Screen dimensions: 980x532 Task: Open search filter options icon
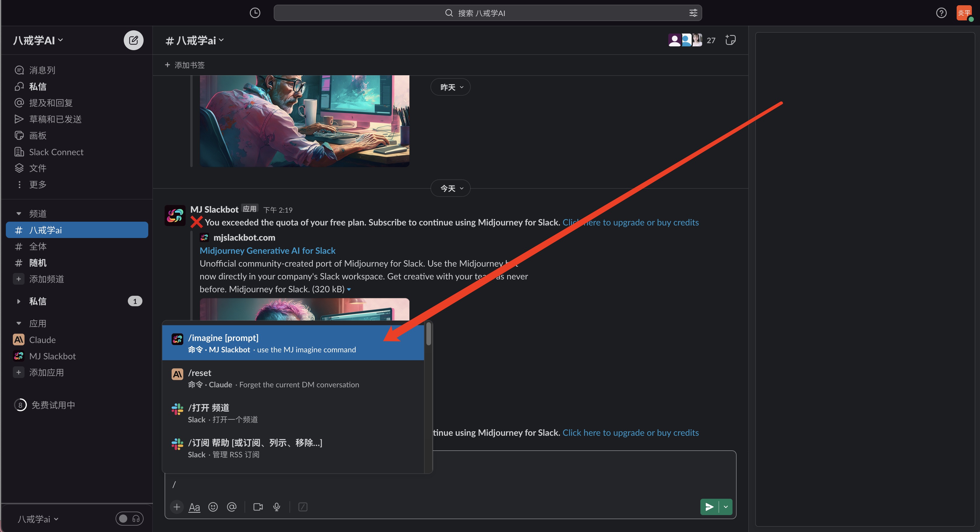pyautogui.click(x=693, y=13)
